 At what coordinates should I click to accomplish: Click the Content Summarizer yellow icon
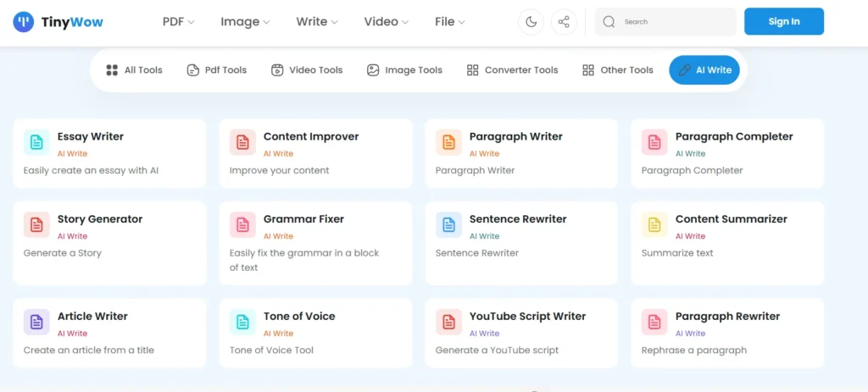[x=654, y=225]
